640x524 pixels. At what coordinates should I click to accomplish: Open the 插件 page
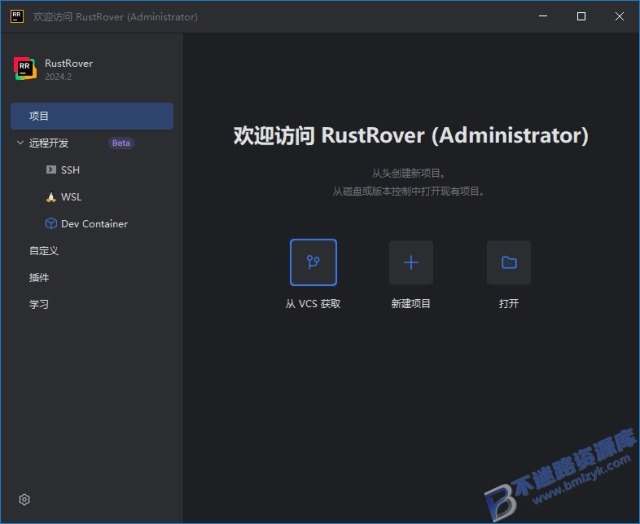pyautogui.click(x=39, y=278)
